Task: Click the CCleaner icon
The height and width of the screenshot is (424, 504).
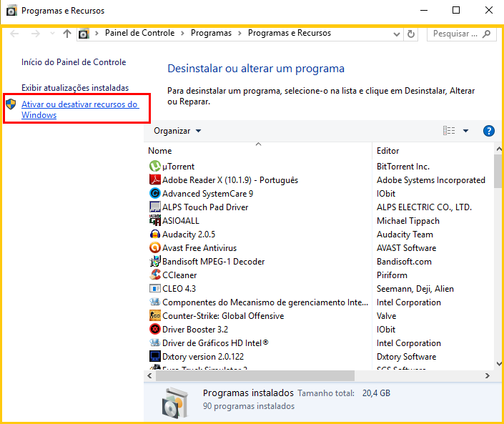Action: click(x=155, y=275)
